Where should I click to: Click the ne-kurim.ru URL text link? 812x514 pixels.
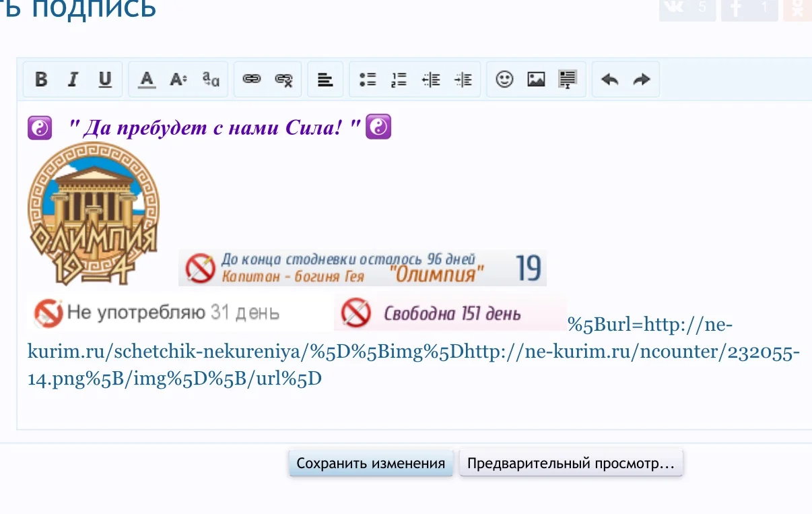413,352
